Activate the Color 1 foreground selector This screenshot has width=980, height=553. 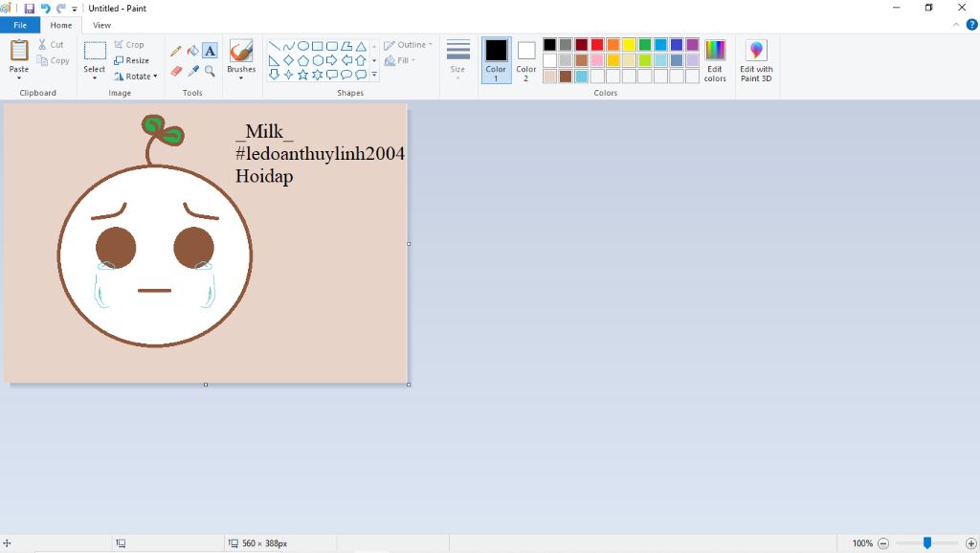point(496,60)
